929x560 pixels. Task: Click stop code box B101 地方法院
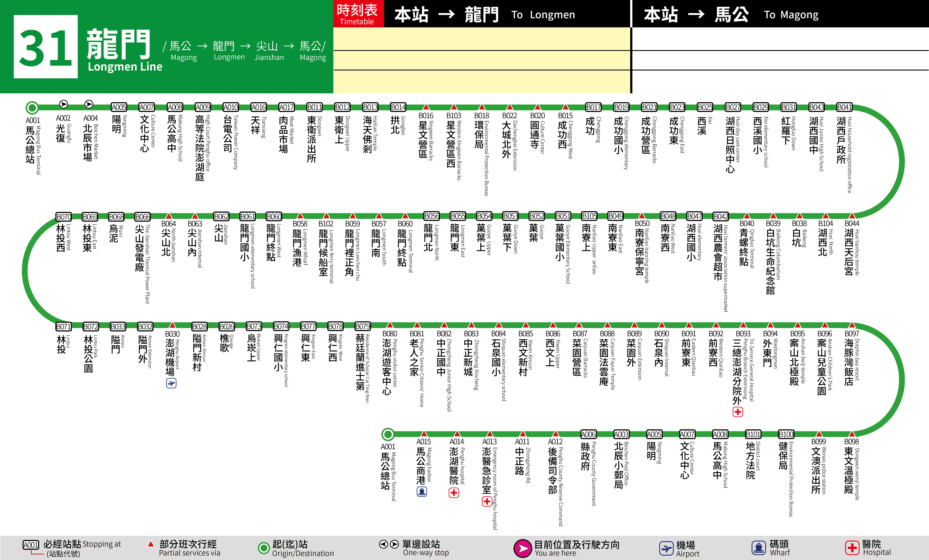[753, 435]
